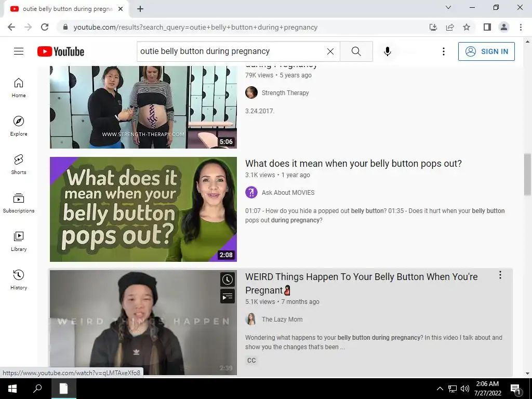The image size is (532, 399).
Task: Open the Ask About MOVIES channel link
Action: coord(288,193)
